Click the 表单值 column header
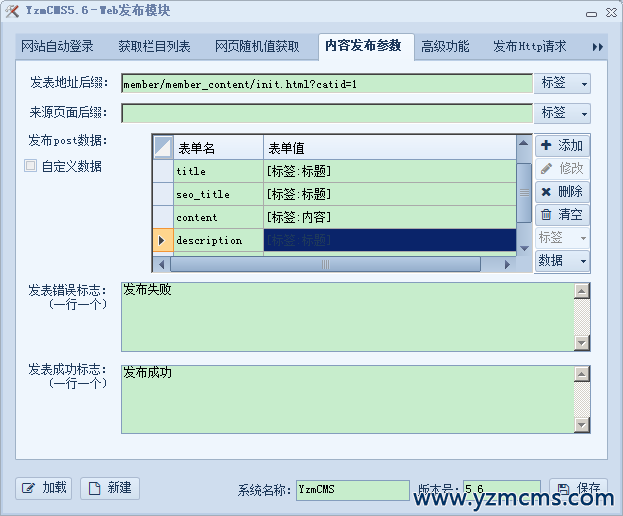623x516 pixels. (x=390, y=148)
